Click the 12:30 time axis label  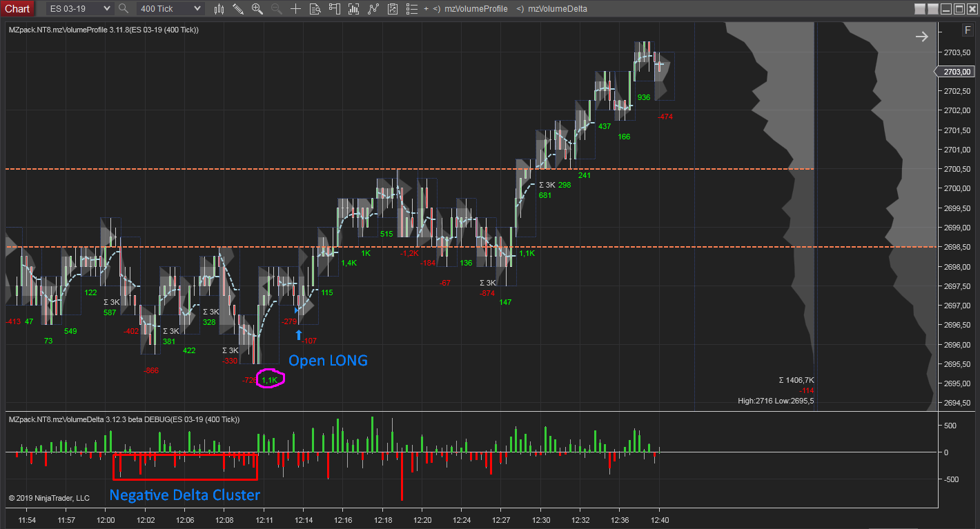542,520
